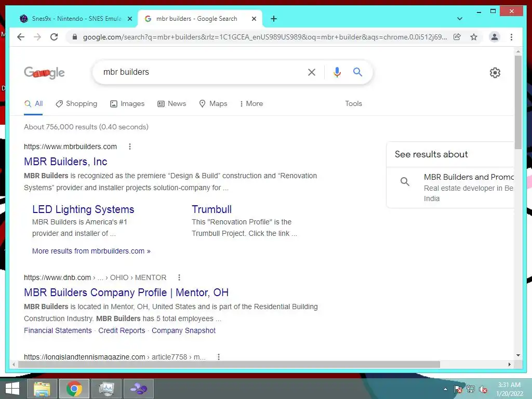
Task: Open MBR Builders Company Profile Mentor OH
Action: point(126,292)
